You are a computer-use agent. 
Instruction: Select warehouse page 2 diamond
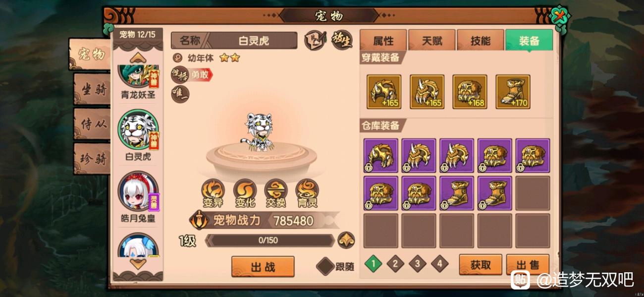point(395,264)
